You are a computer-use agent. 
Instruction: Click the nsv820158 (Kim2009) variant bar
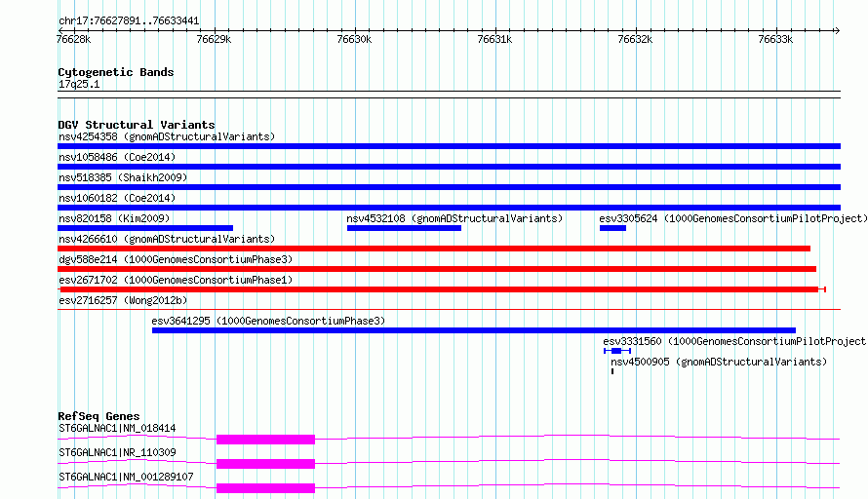click(145, 228)
